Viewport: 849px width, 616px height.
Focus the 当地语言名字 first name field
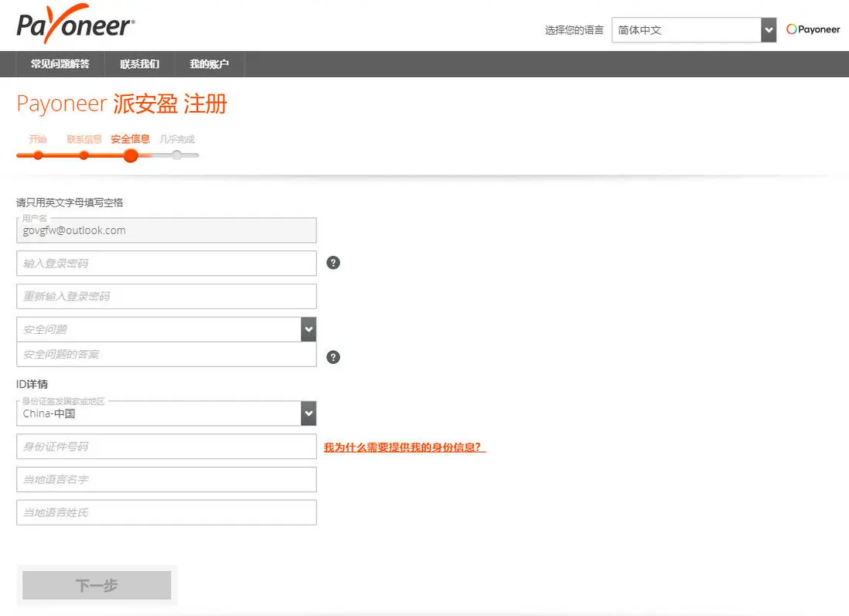coord(166,480)
